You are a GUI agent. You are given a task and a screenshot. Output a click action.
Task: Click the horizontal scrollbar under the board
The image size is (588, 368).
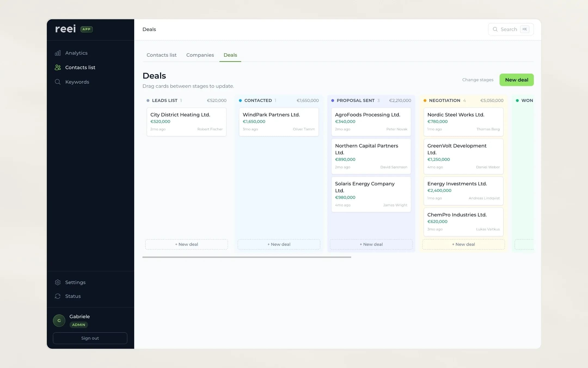pos(247,257)
